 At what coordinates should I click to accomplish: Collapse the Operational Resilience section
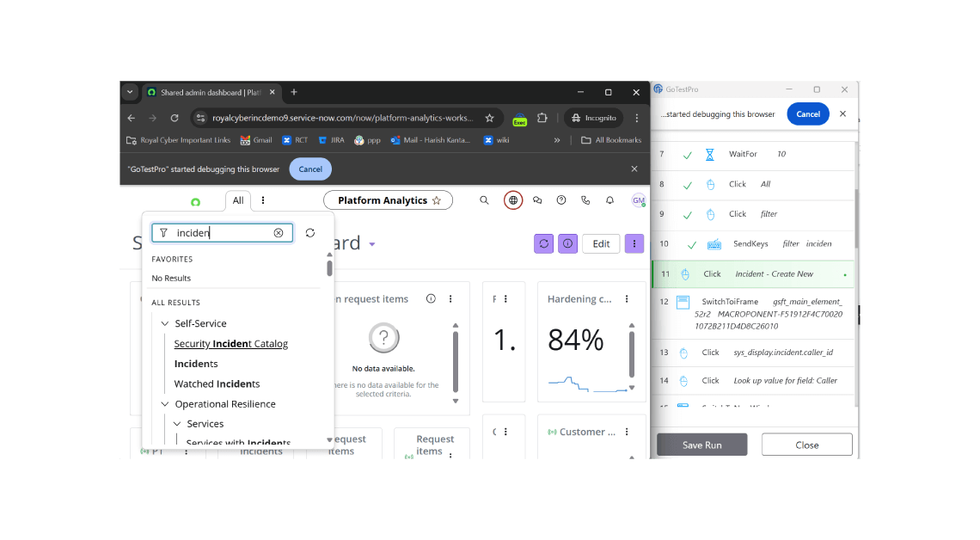click(x=165, y=404)
